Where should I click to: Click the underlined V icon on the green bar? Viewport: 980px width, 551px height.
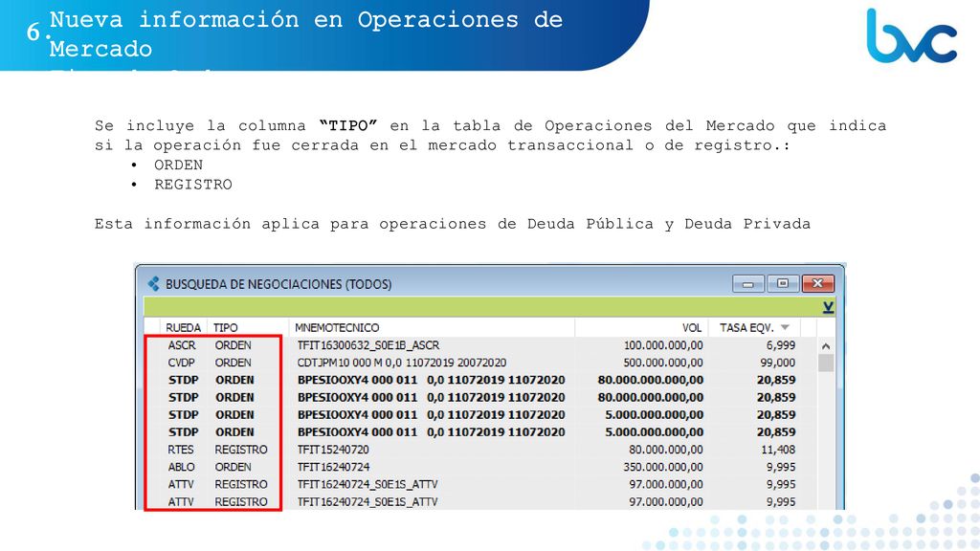tap(828, 307)
